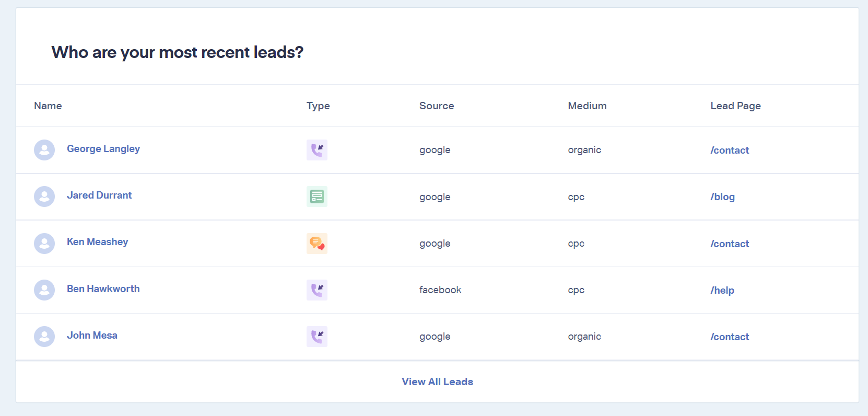The width and height of the screenshot is (868, 416).
Task: Click John Mesa's phone call type icon
Action: (x=317, y=337)
